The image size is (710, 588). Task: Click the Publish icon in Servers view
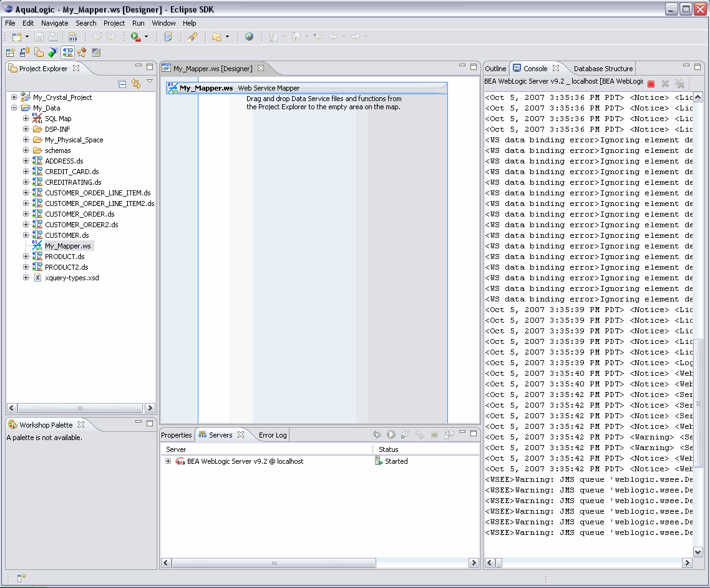[449, 435]
